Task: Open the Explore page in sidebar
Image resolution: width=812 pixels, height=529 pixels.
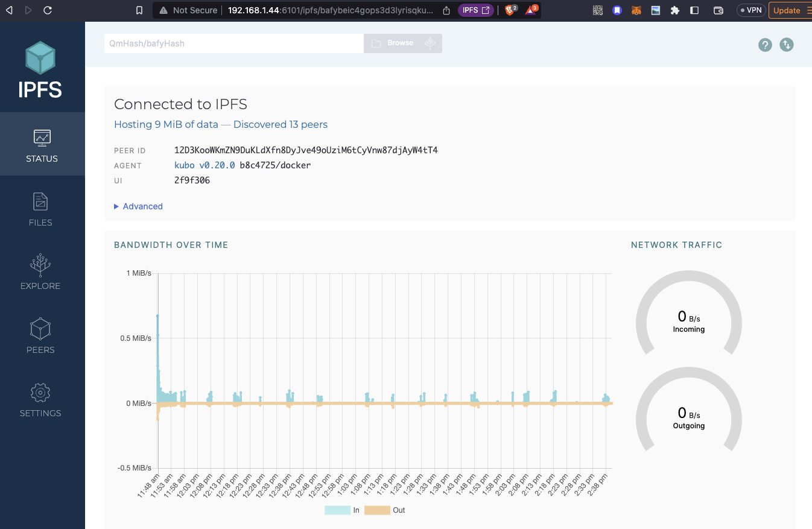Action: (x=40, y=272)
